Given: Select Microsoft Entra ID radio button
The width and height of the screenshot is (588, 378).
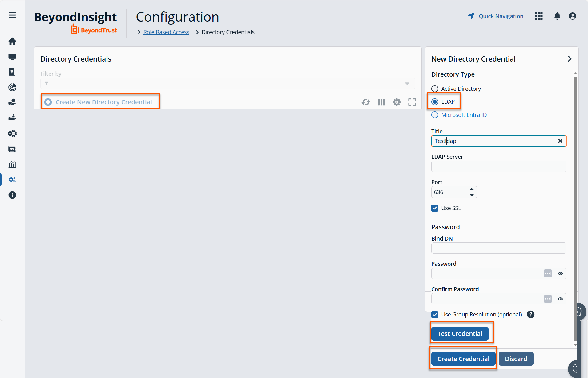Looking at the screenshot, I should pos(435,115).
